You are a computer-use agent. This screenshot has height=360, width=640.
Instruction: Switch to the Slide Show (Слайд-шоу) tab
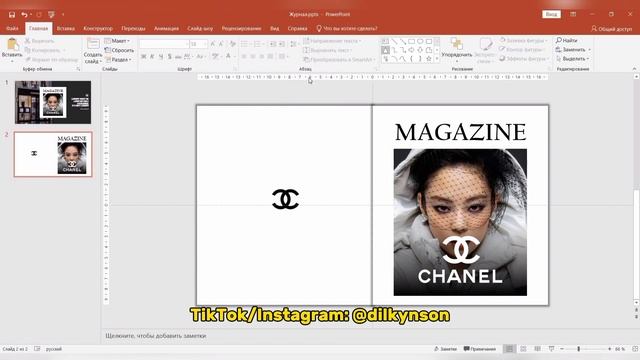coord(200,29)
